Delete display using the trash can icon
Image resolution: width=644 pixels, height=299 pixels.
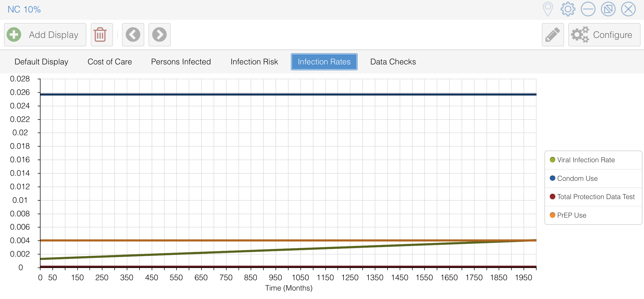(102, 35)
